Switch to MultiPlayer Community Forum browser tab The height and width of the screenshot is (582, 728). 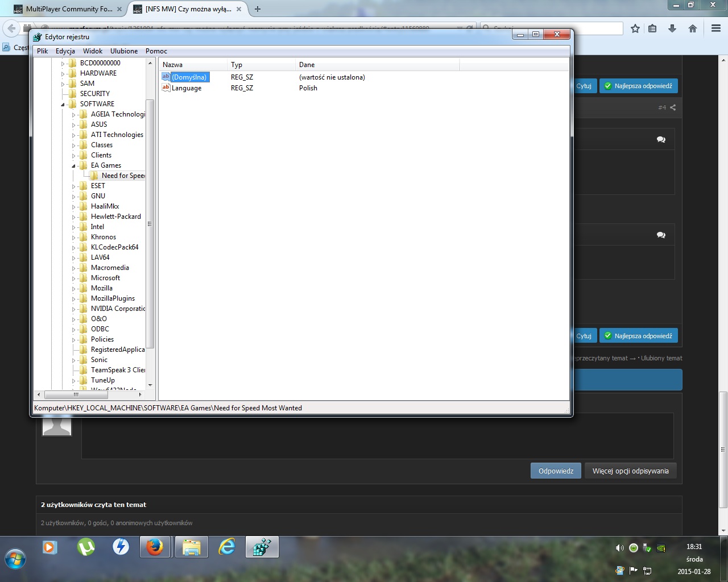[x=68, y=9]
